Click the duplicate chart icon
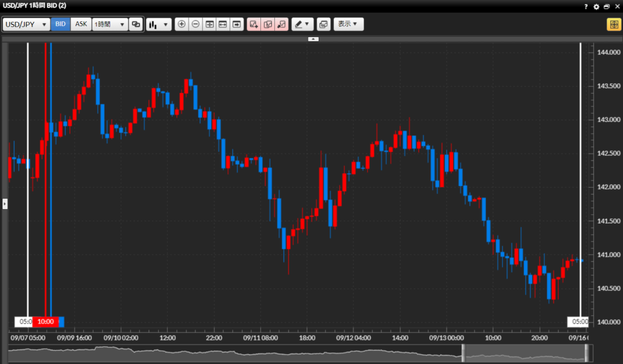Screen dimensions: 623x364 136,24
